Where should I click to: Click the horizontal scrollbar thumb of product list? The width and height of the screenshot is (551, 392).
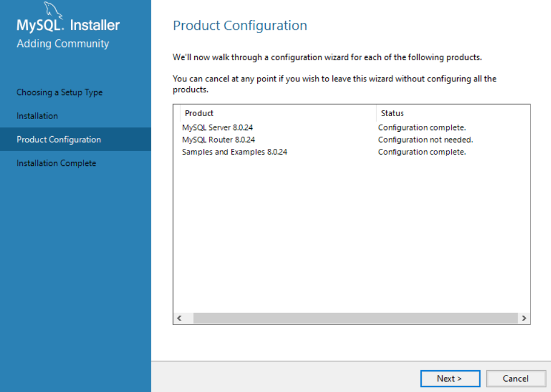(x=355, y=318)
